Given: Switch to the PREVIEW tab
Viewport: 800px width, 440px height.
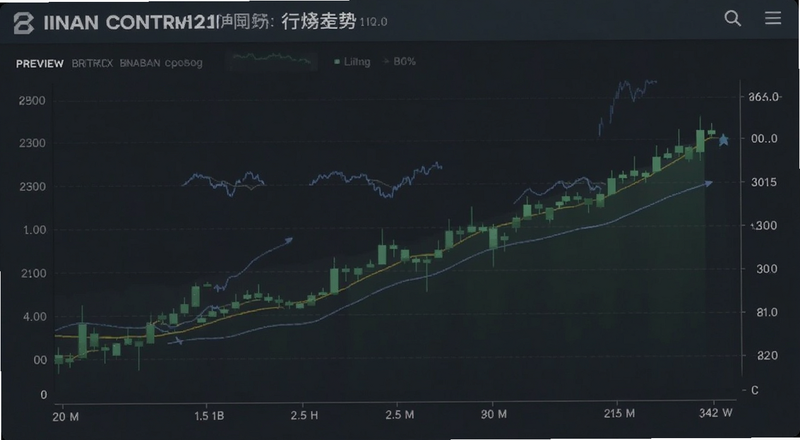Looking at the screenshot, I should tap(40, 64).
